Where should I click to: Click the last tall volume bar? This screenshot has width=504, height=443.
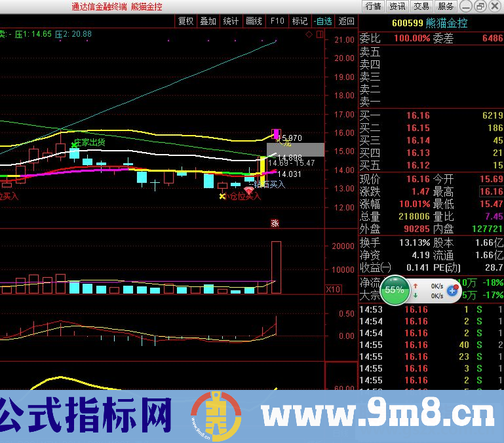tap(276, 267)
